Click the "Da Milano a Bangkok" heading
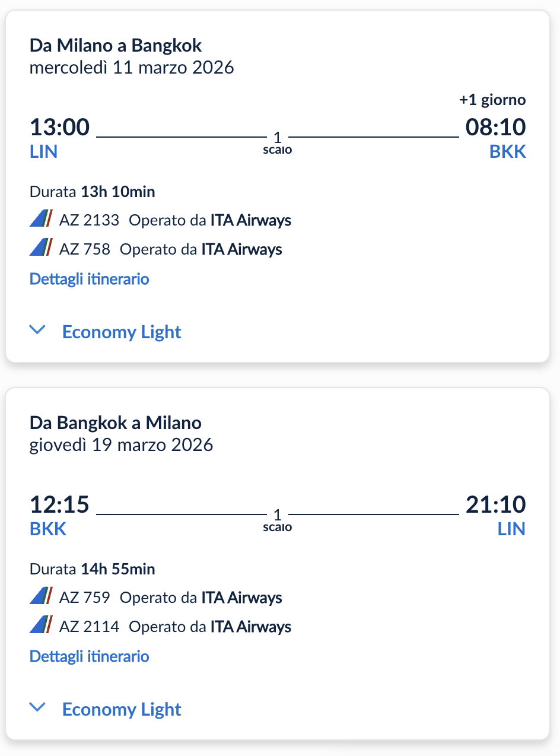The width and height of the screenshot is (560, 756). 116,45
